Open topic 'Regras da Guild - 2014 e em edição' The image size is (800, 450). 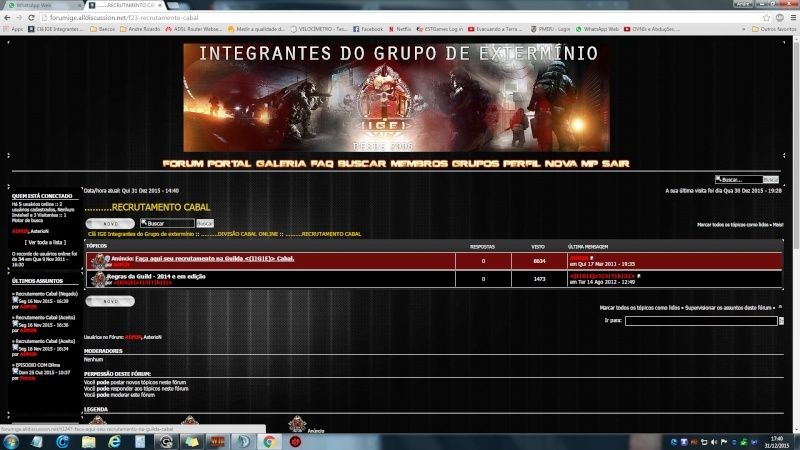click(x=156, y=277)
